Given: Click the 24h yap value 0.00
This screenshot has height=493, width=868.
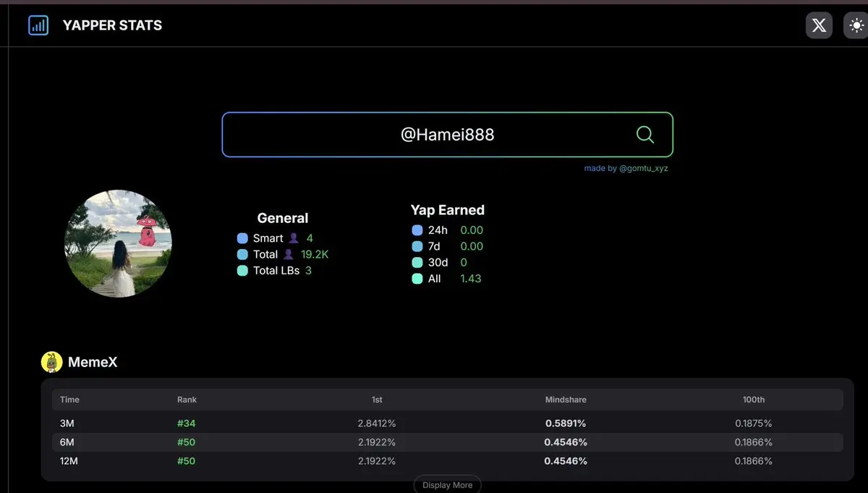Looking at the screenshot, I should [x=472, y=230].
